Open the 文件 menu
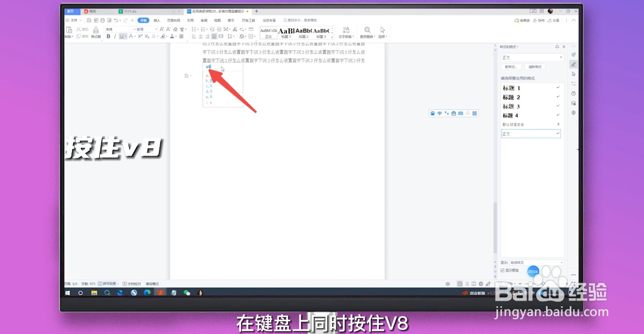 point(74,20)
